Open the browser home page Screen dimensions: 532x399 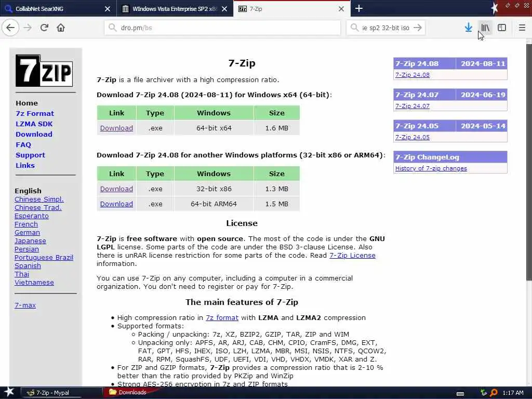pos(61,28)
